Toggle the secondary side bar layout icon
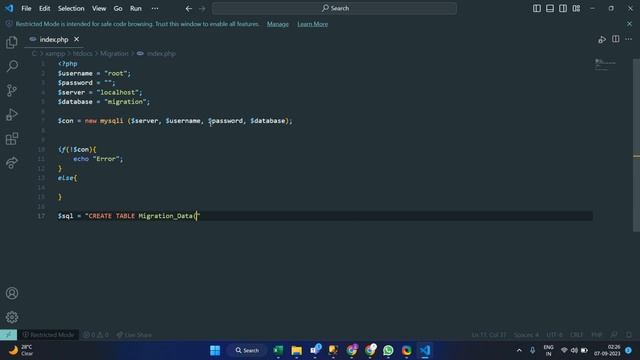The image size is (640, 360). pyautogui.click(x=563, y=8)
